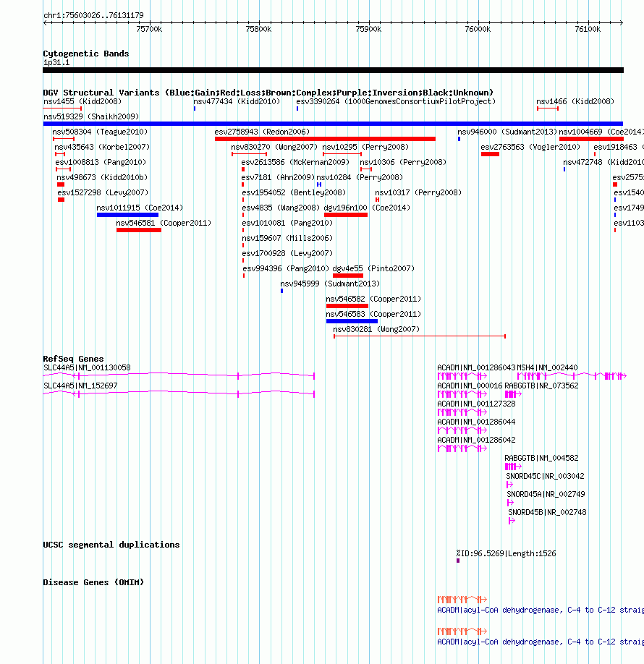644x664 pixels.
Task: Click the nsv546582 (Cooper2011) red bar
Action: [347, 307]
